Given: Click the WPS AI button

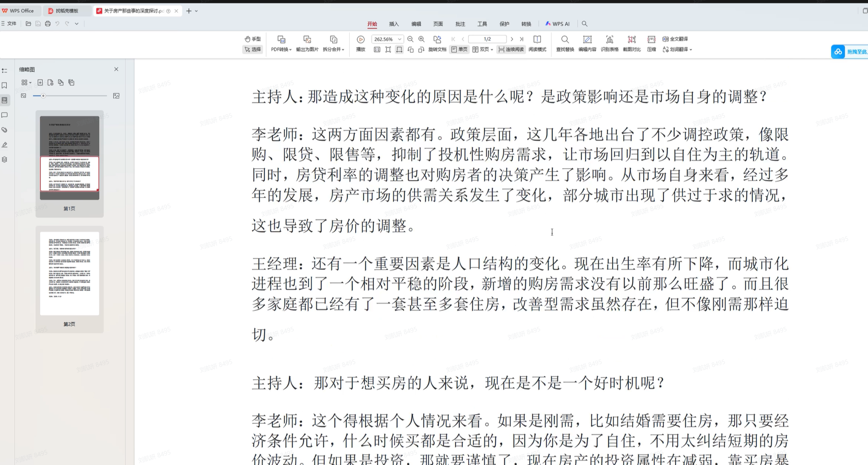Looking at the screenshot, I should [x=557, y=24].
